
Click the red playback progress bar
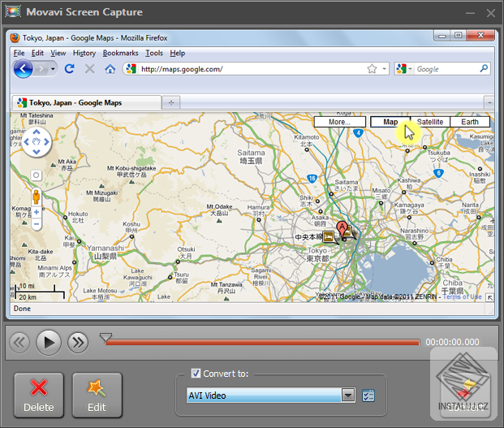pyautogui.click(x=262, y=343)
